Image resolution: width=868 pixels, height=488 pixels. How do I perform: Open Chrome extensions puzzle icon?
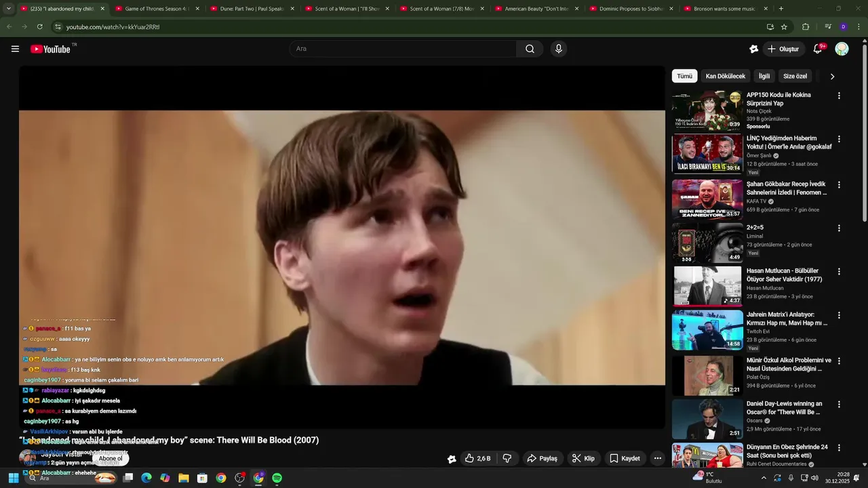[806, 26]
